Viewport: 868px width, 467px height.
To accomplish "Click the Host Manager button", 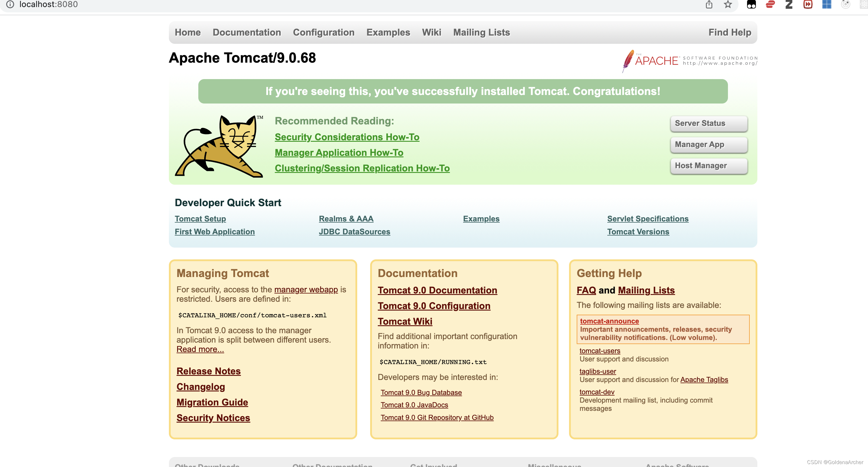I will 709,165.
